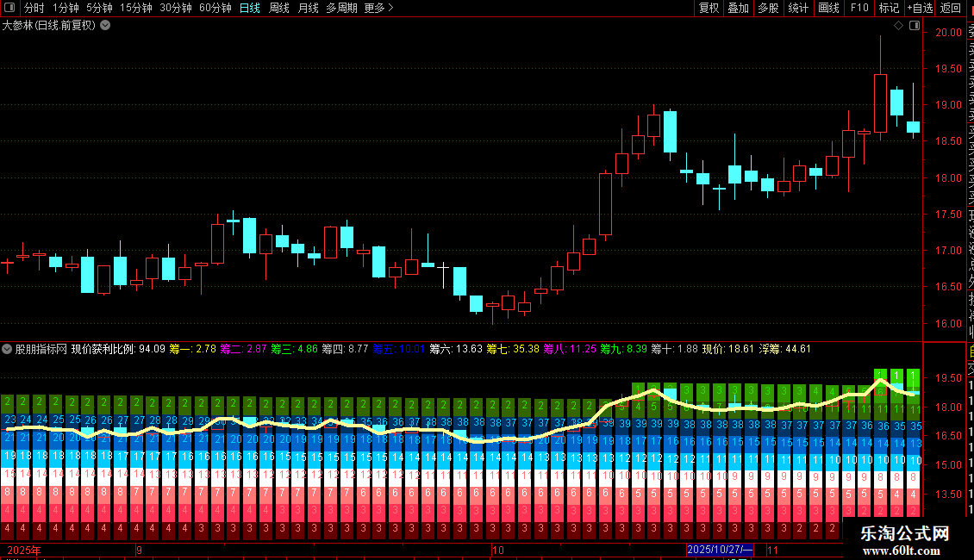The height and width of the screenshot is (560, 974).
Task: Expand the 更多 more periods menu
Action: pos(379,8)
